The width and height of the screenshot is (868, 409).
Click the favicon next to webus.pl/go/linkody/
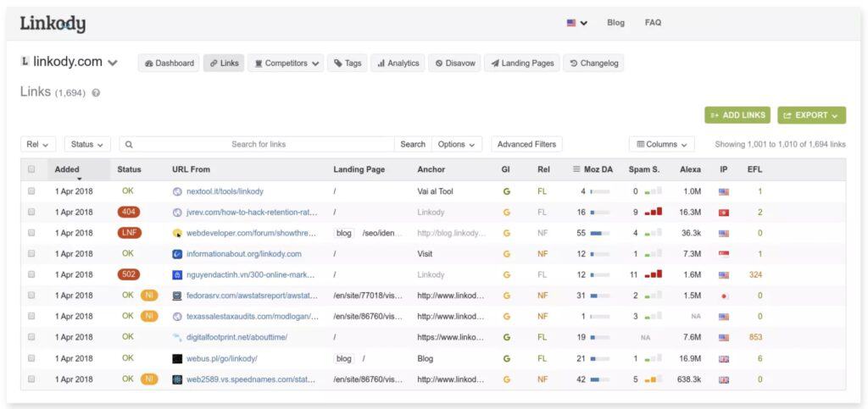click(177, 358)
